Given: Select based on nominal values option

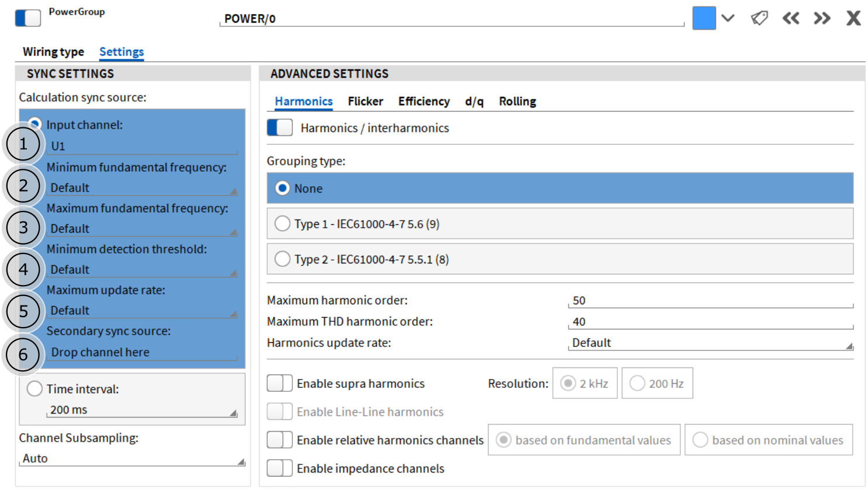Looking at the screenshot, I should coord(769,440).
